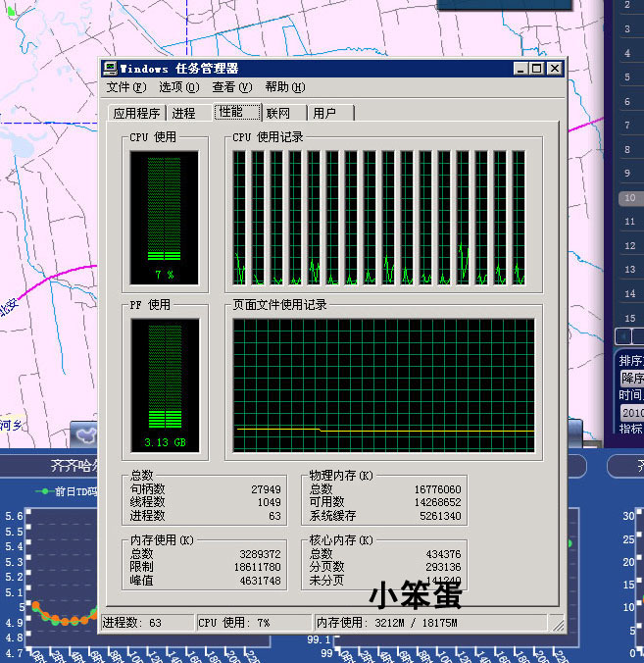The width and height of the screenshot is (644, 663).
Task: Minimize the Task Manager window
Action: 520,69
